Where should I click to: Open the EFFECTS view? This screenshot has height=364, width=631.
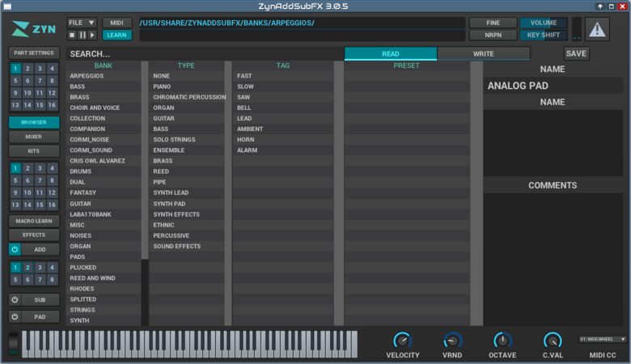pyautogui.click(x=34, y=235)
